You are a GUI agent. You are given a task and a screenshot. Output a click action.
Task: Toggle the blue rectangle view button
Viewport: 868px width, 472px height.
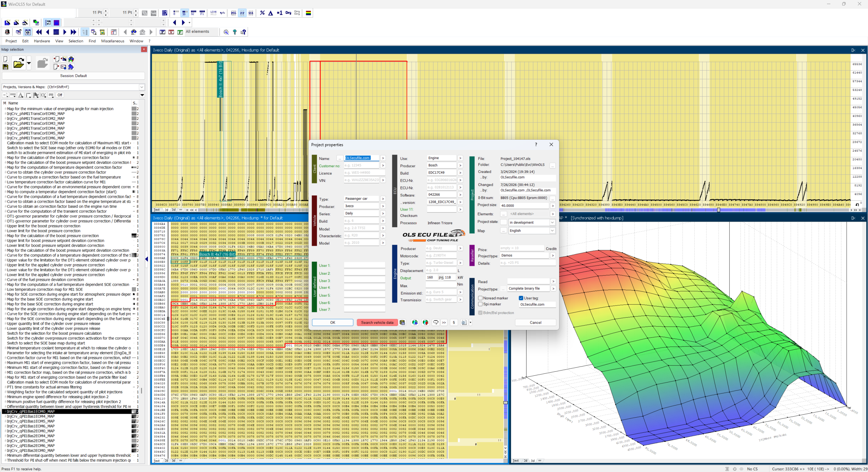click(57, 23)
